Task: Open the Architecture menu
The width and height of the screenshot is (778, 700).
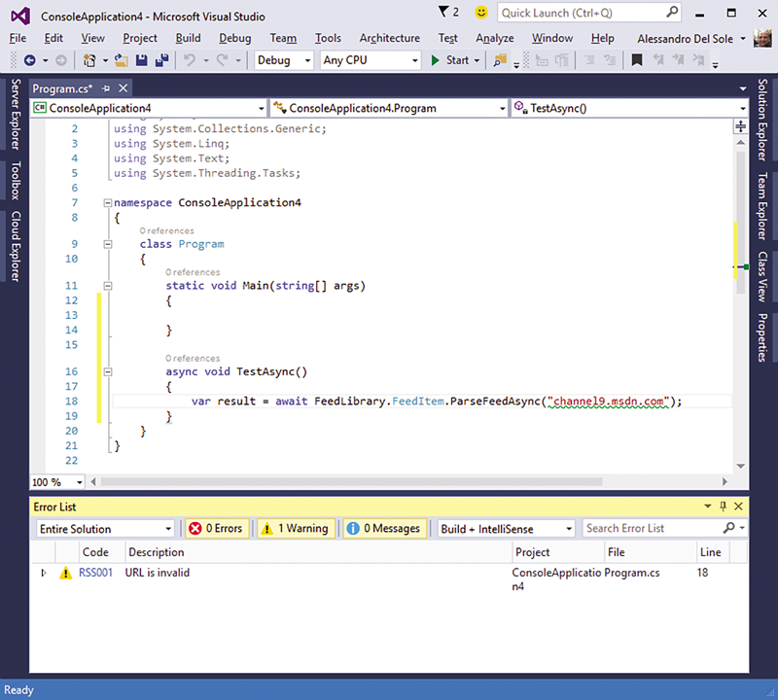Action: click(x=390, y=38)
